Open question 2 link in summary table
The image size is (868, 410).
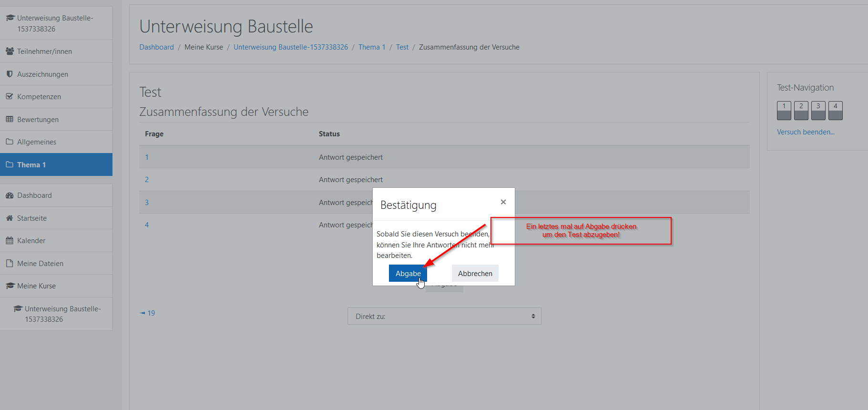[x=147, y=180]
